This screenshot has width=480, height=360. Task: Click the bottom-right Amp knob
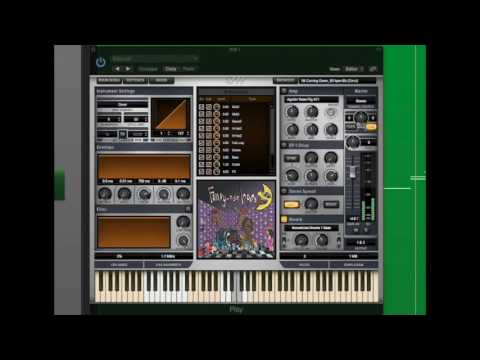(x=331, y=129)
